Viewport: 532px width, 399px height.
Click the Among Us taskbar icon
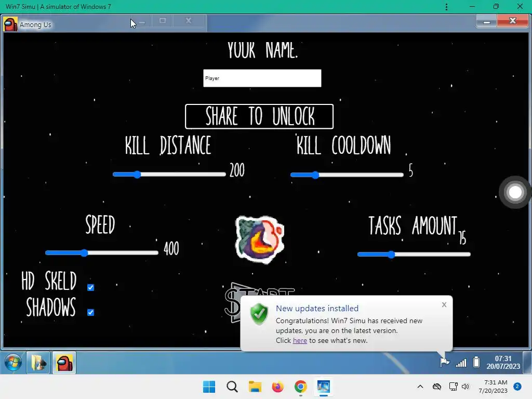coord(64,363)
